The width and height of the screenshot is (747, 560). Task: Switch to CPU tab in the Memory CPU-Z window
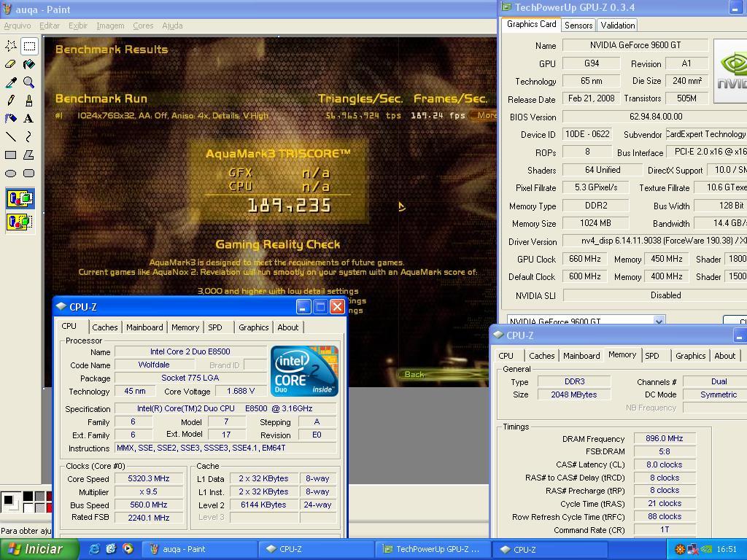click(x=506, y=356)
